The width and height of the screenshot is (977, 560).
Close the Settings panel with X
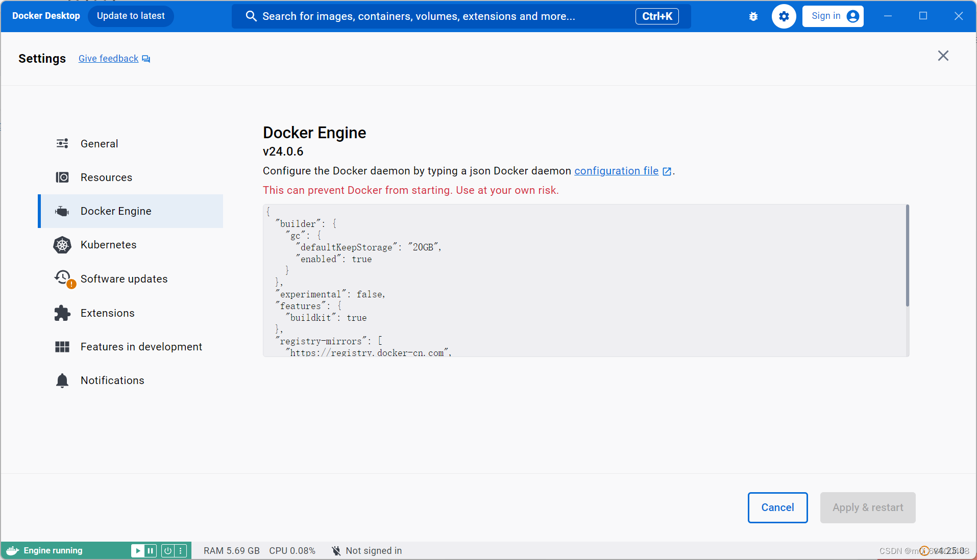pos(943,56)
